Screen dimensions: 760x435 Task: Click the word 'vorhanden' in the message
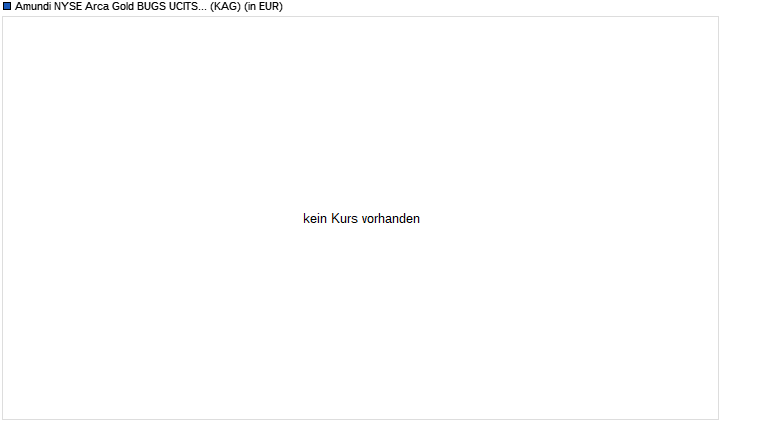(x=391, y=219)
